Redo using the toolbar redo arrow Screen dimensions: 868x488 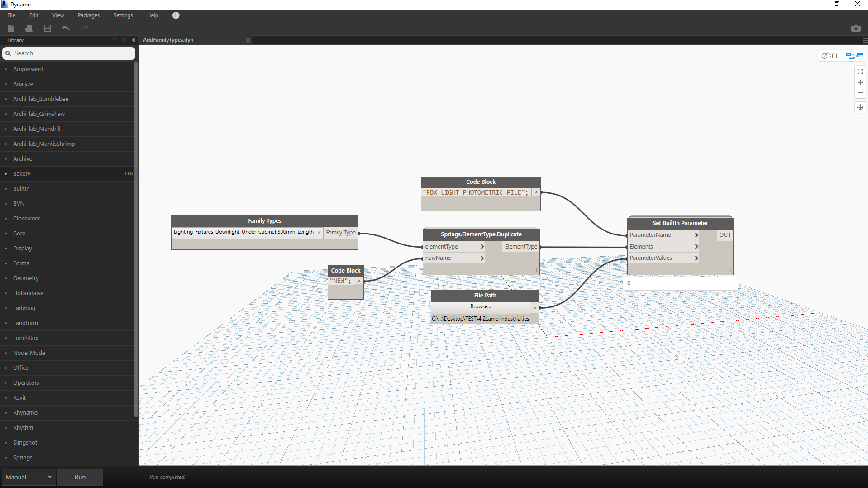[84, 29]
